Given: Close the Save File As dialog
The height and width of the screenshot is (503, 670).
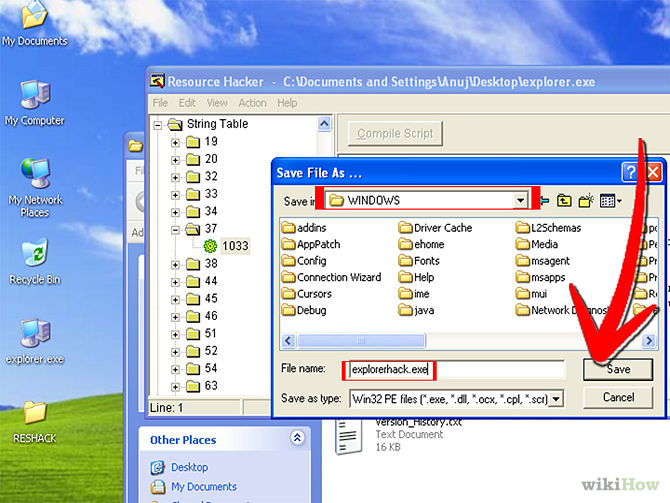Looking at the screenshot, I should click(x=652, y=173).
